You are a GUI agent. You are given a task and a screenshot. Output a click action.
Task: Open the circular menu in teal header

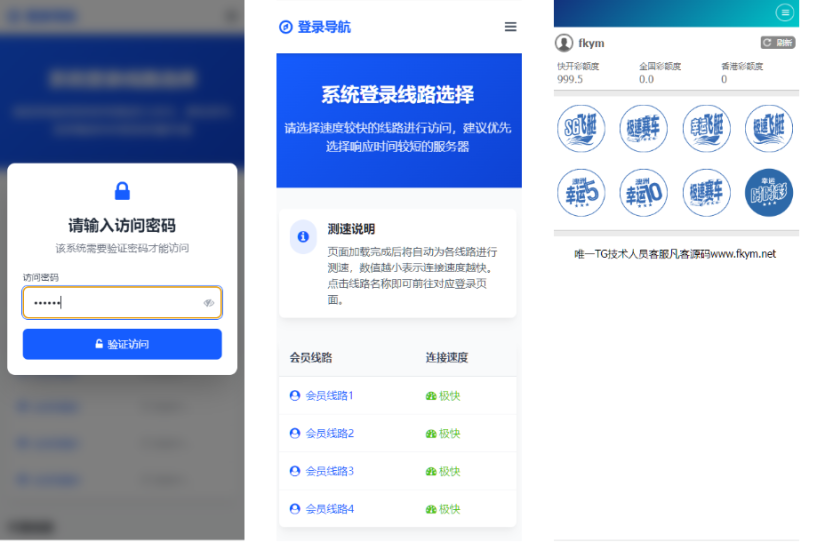785,13
